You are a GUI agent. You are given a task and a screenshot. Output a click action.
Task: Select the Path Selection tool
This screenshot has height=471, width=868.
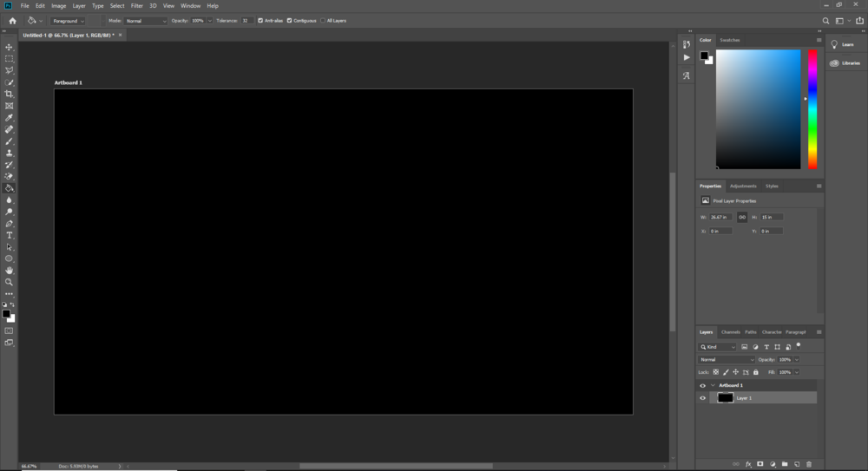click(x=9, y=247)
